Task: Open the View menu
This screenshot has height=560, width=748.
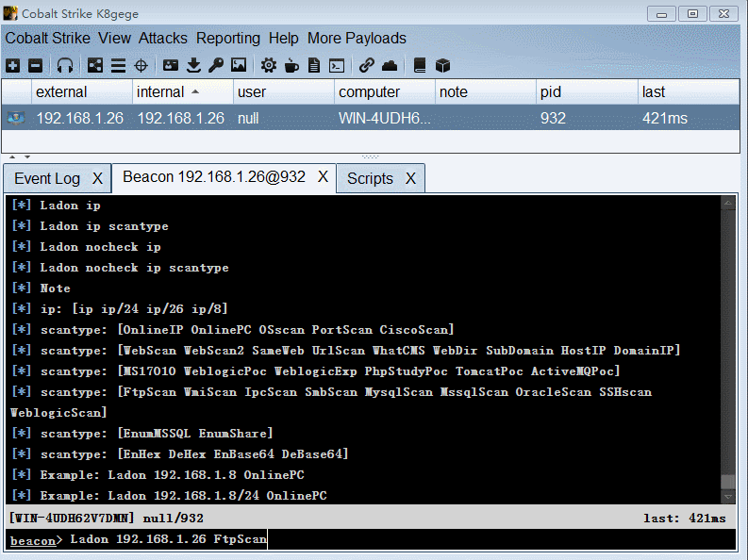Action: click(x=114, y=38)
